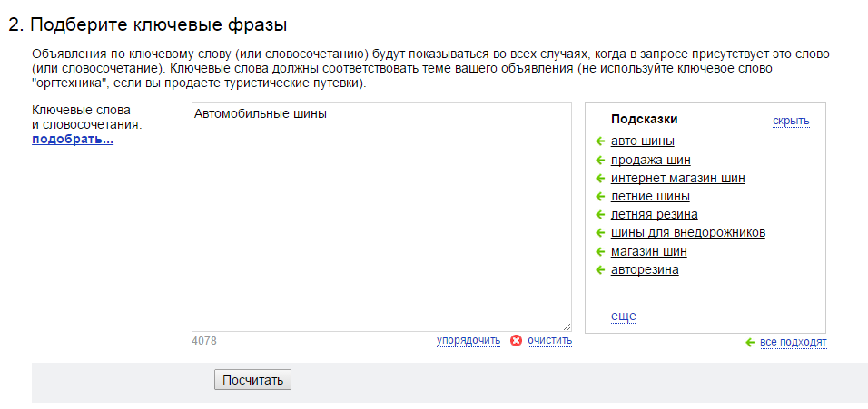Open the 'подобрать...' keyword picker link
This screenshot has height=409, width=868.
73,140
